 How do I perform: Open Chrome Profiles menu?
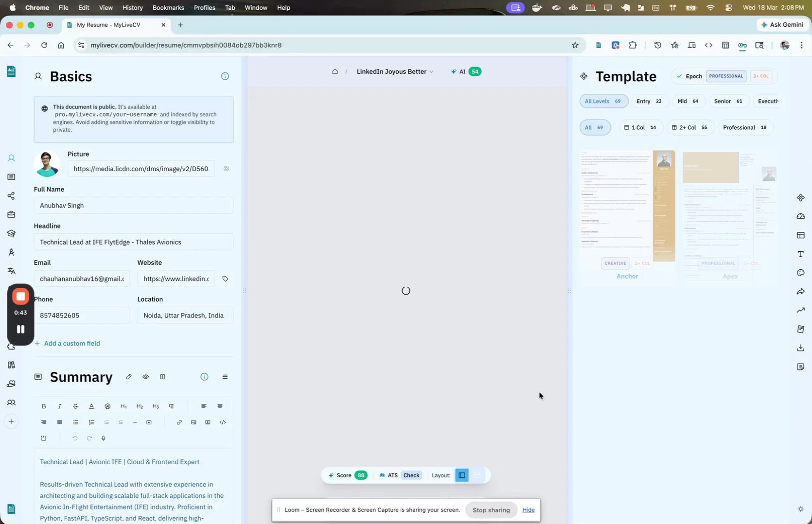(x=204, y=8)
